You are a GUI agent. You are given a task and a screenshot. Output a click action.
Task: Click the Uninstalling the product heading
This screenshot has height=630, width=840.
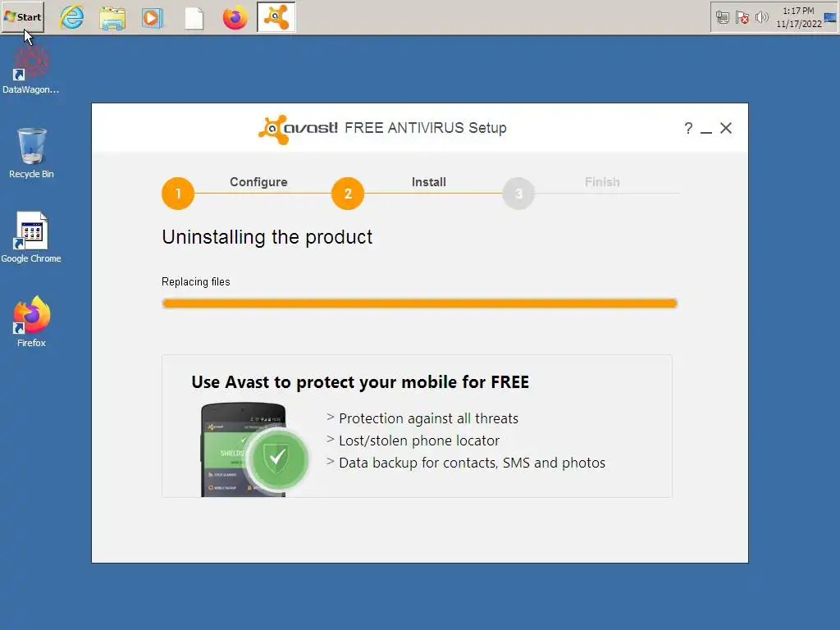[267, 237]
